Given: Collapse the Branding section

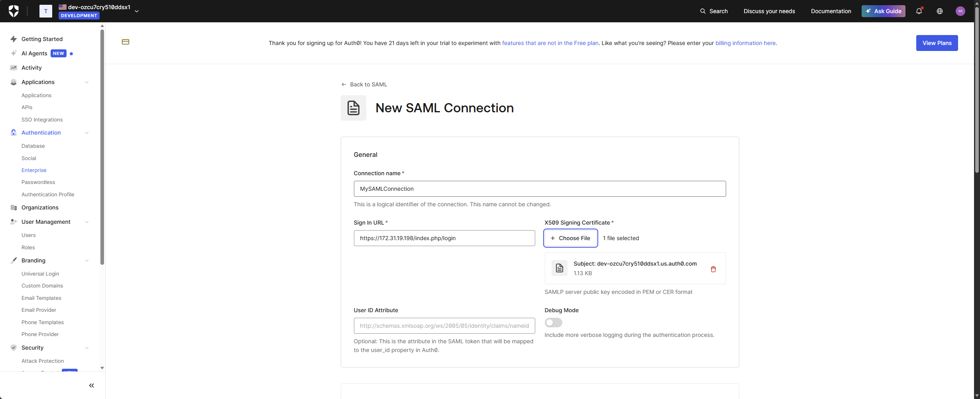Looking at the screenshot, I should pos(87,260).
